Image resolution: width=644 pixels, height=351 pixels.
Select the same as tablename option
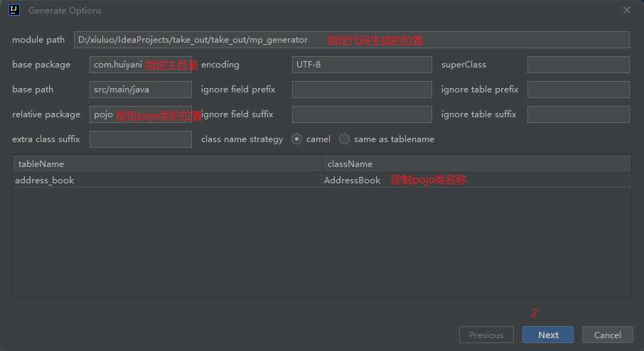345,139
